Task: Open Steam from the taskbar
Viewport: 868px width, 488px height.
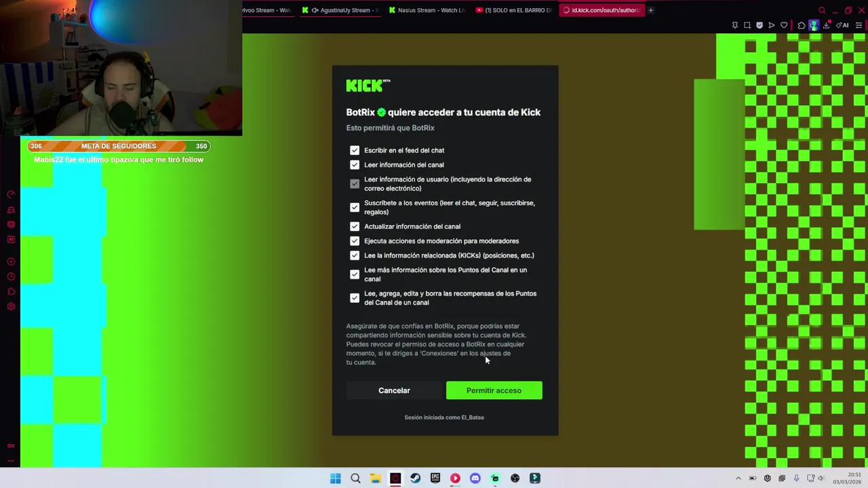Action: click(x=415, y=479)
